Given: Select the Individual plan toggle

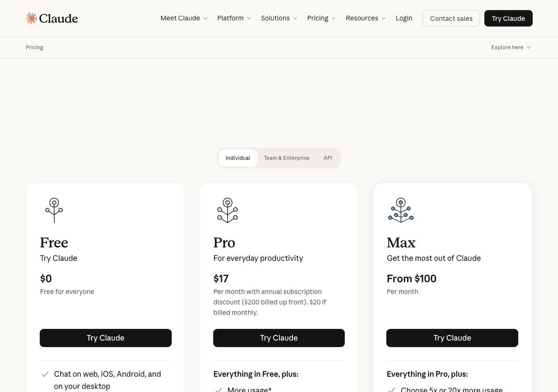Looking at the screenshot, I should click(x=238, y=158).
